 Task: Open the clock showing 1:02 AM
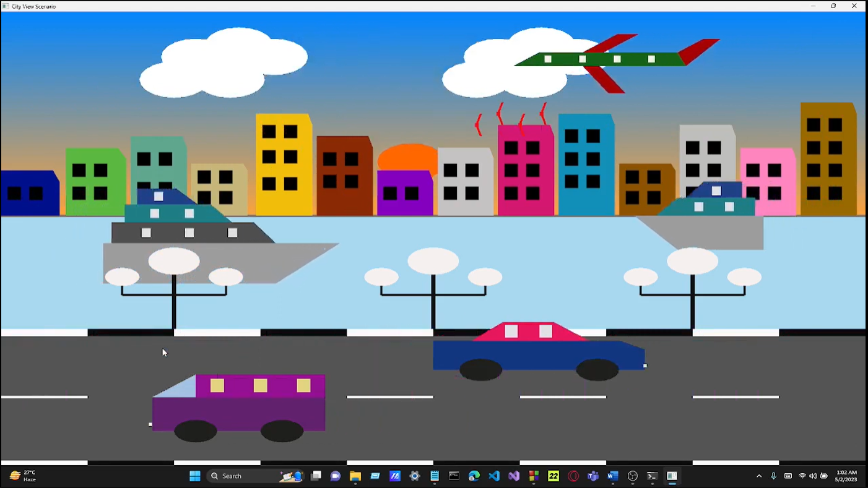pyautogui.click(x=846, y=476)
